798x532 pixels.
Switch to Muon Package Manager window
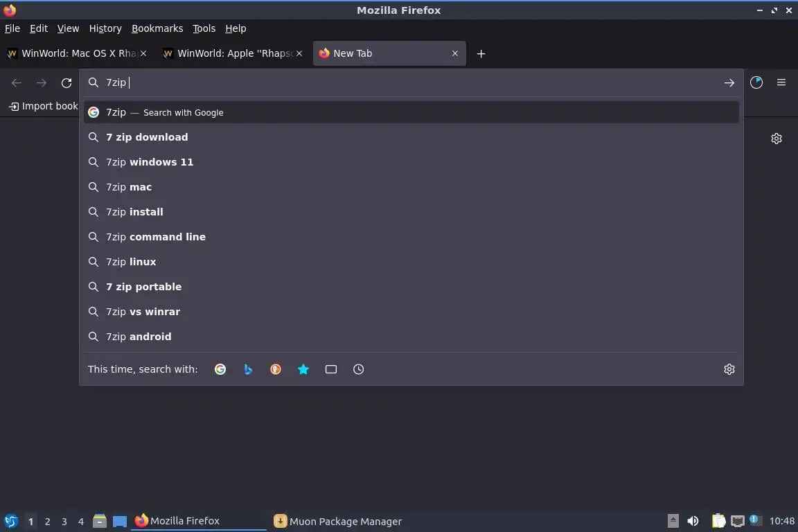coord(338,522)
